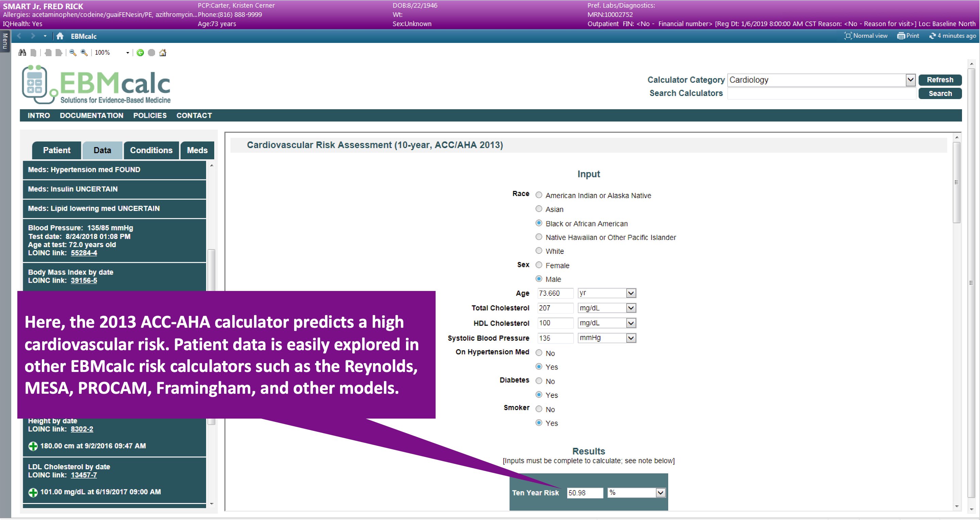980x520 pixels.
Task: Click the zoom in magnifier icon
Action: (x=84, y=52)
